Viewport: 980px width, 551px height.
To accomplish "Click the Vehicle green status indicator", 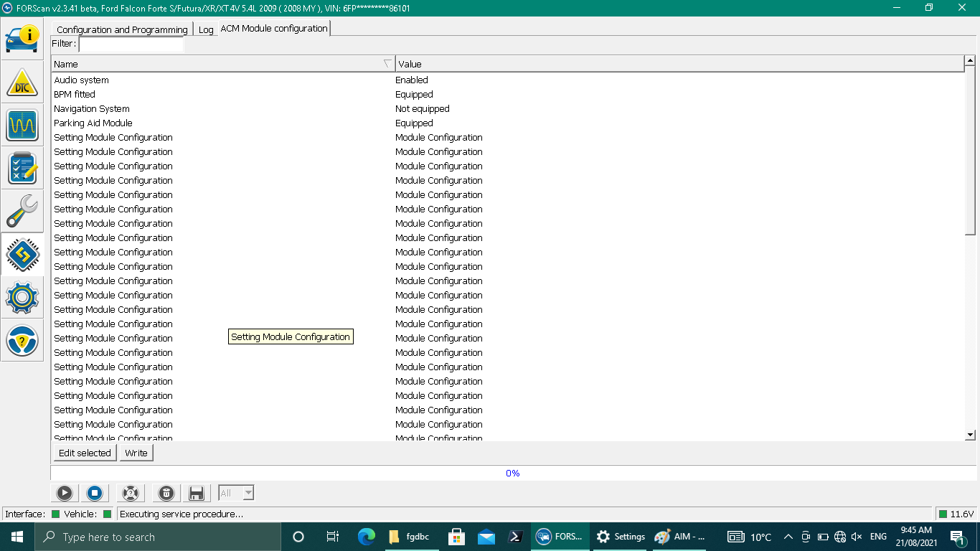I will click(x=108, y=514).
